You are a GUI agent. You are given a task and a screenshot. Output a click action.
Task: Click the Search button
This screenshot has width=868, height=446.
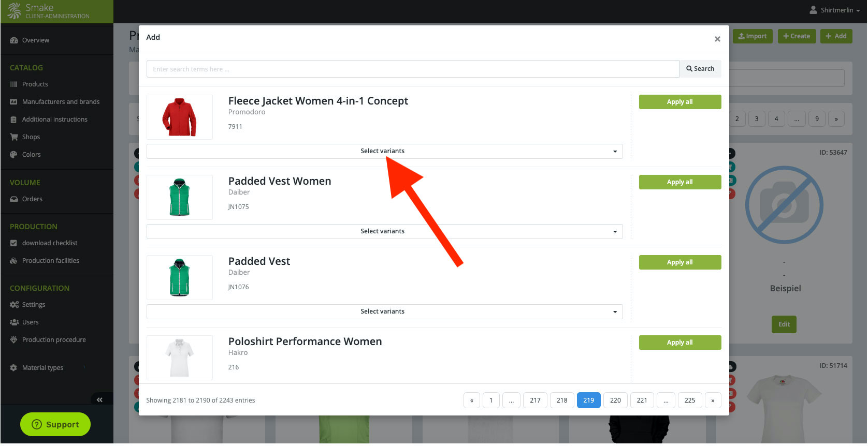point(700,69)
